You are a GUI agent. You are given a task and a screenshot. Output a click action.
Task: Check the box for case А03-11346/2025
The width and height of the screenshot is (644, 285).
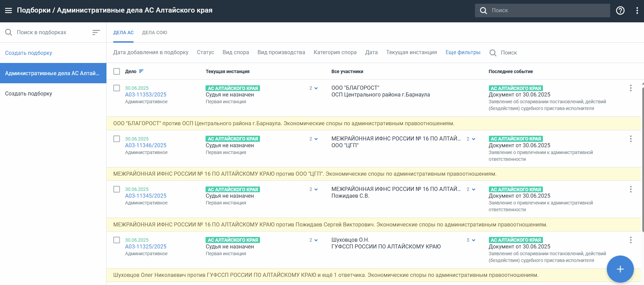(117, 139)
